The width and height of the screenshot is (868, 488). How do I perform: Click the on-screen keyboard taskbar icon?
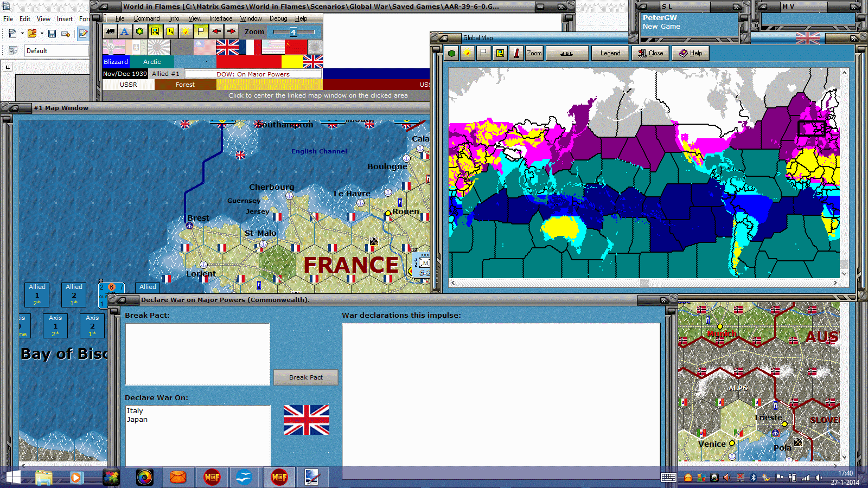coord(668,478)
